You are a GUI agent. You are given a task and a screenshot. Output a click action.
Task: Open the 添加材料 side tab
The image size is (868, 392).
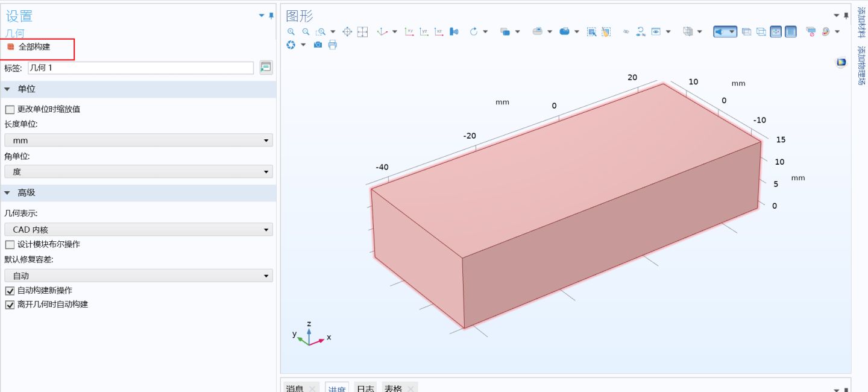click(860, 22)
